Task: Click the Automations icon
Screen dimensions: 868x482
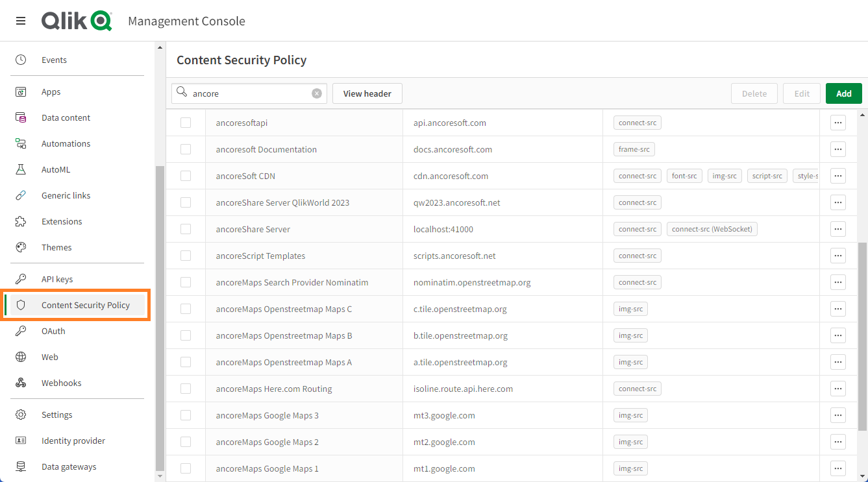Action: (21, 143)
